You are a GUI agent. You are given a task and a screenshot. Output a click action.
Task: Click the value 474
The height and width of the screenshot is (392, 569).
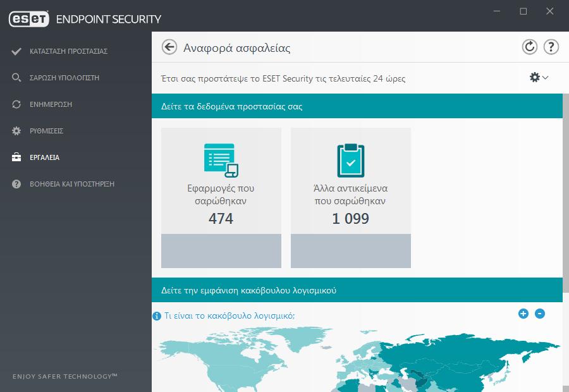[221, 219]
